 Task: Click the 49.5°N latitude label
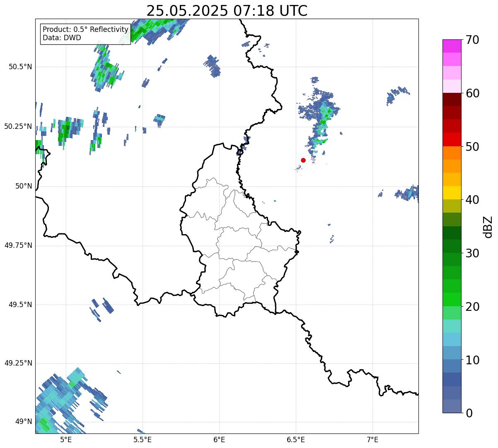[x=20, y=305]
